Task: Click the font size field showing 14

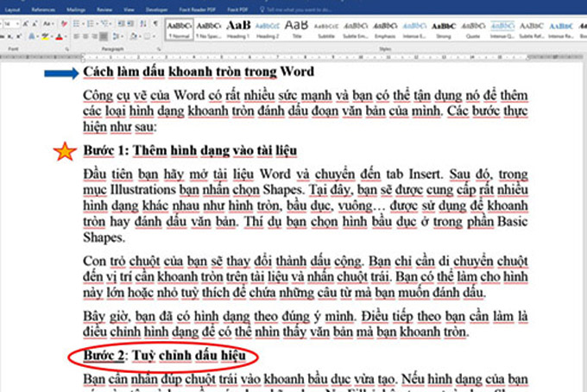Action: 9,23
